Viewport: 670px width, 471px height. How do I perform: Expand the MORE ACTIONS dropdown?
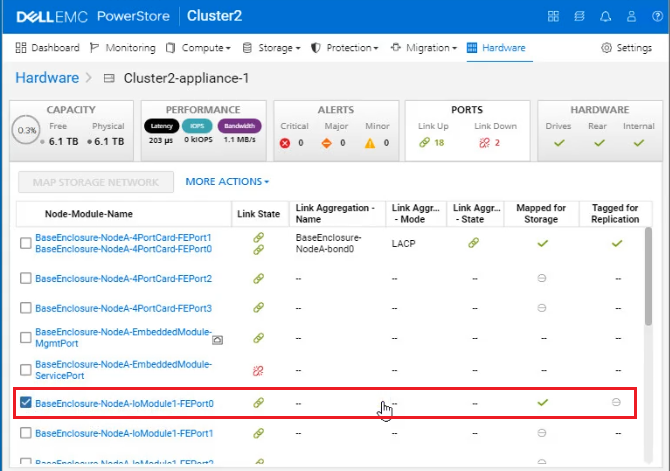pos(227,182)
